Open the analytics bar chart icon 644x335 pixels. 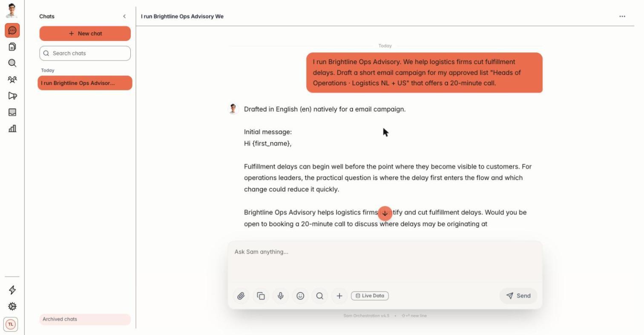pos(12,128)
